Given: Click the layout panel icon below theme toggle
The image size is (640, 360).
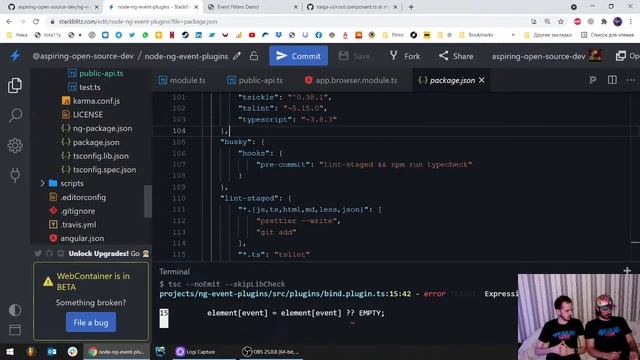Looking at the screenshot, I should point(15,330).
